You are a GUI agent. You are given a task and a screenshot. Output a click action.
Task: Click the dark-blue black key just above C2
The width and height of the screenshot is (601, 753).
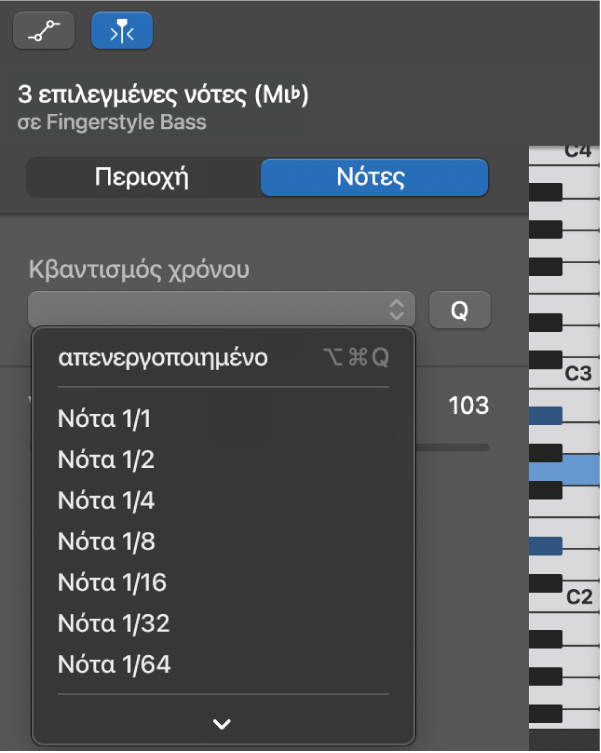tap(546, 546)
